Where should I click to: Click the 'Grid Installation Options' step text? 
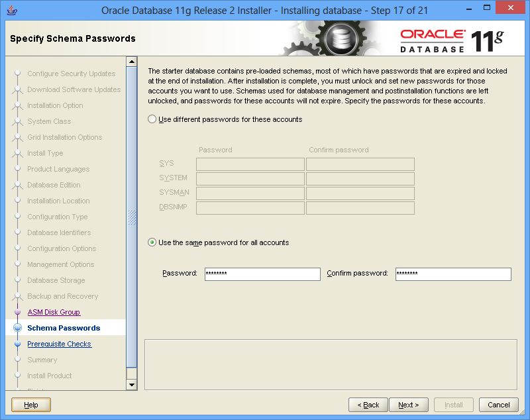(64, 137)
